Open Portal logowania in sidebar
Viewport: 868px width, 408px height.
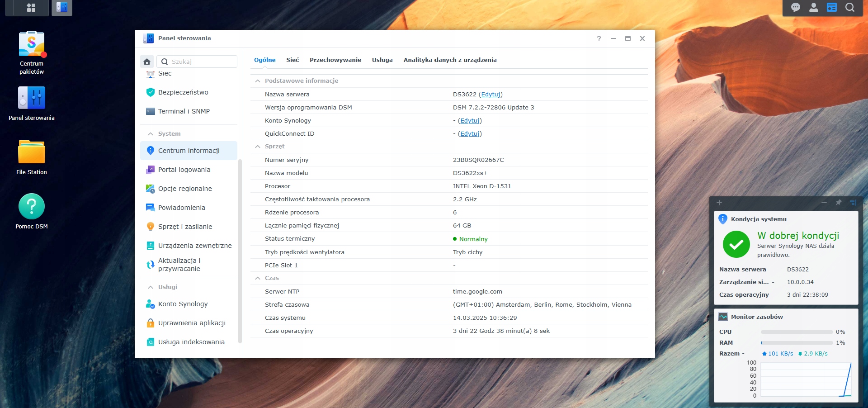coord(189,170)
